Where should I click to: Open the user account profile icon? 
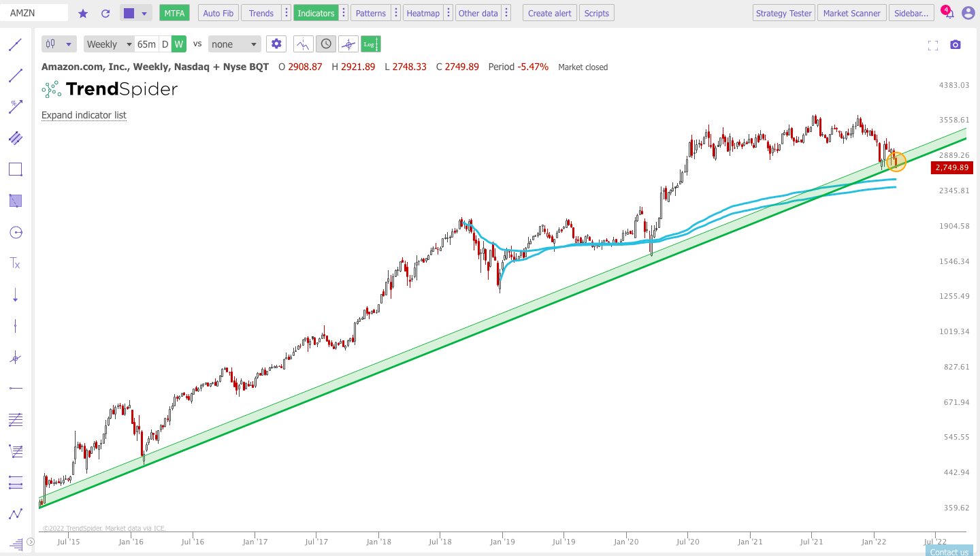click(x=968, y=13)
